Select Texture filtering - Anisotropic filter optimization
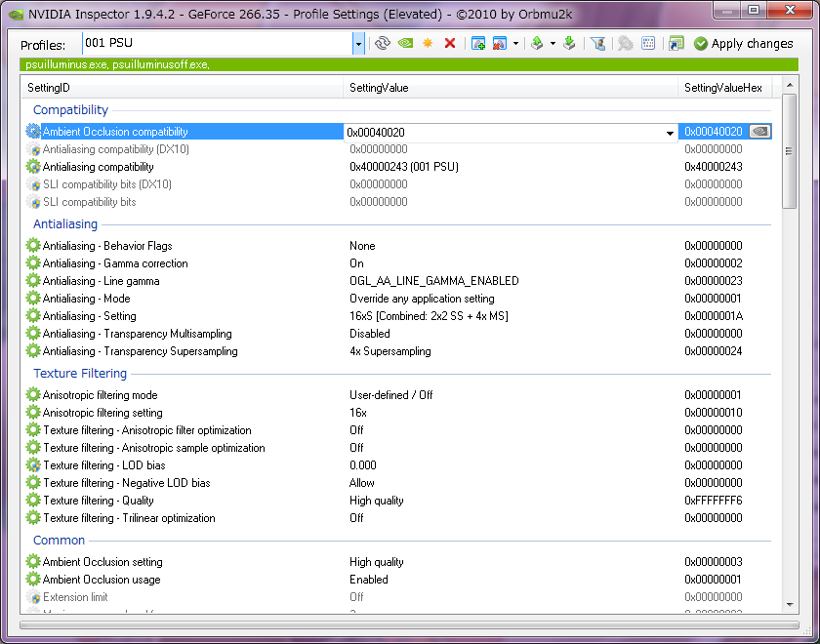Image resolution: width=820 pixels, height=644 pixels. (398, 430)
